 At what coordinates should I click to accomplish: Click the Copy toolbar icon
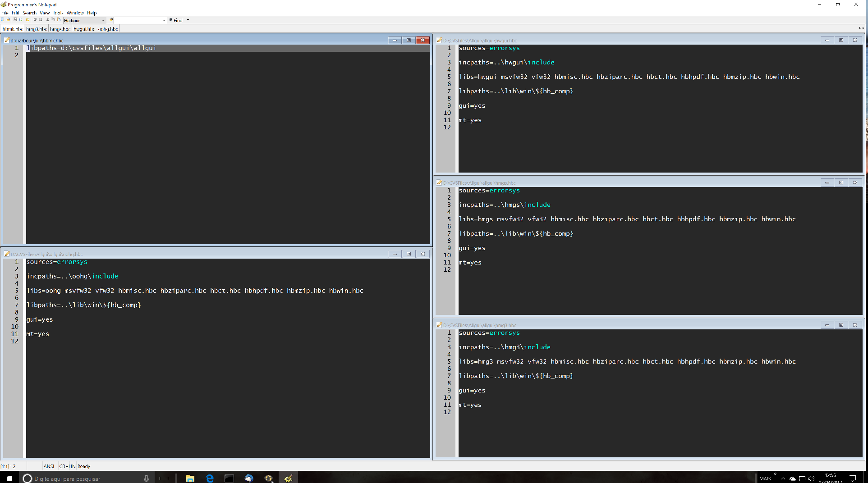(53, 20)
